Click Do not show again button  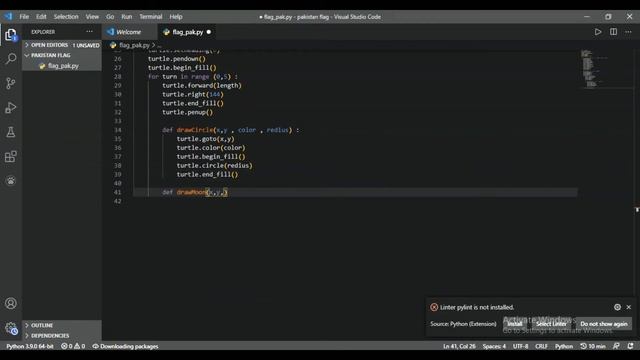(604, 324)
